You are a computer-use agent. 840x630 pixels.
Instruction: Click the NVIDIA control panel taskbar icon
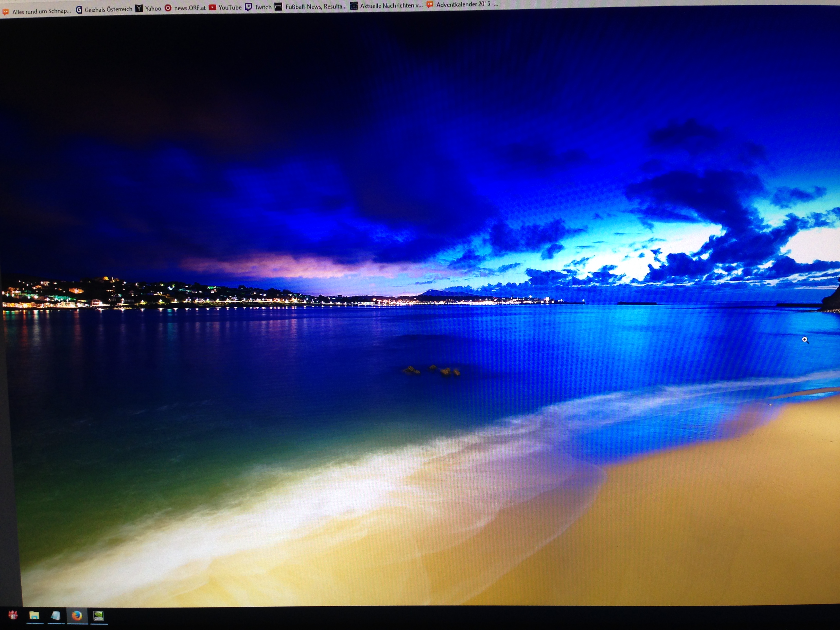[x=99, y=616]
